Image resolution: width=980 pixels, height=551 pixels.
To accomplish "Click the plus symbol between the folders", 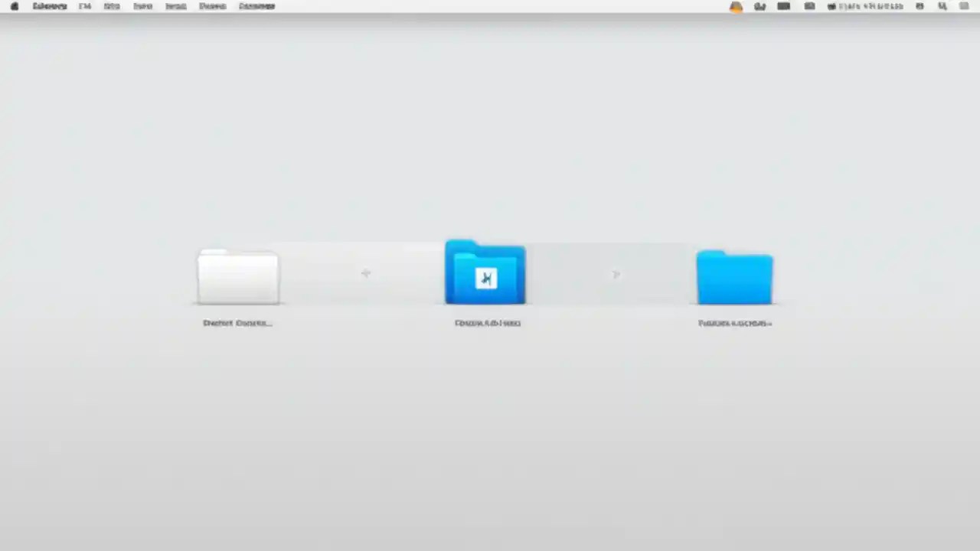I will 365,274.
